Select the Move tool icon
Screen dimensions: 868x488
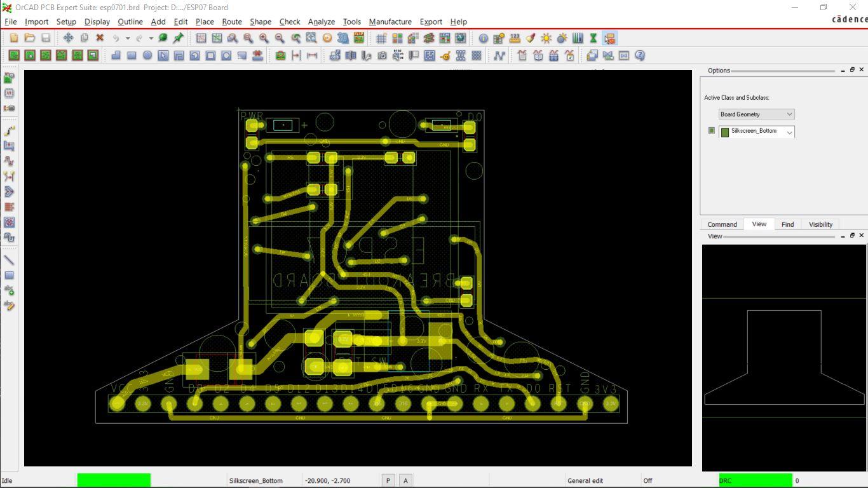[x=68, y=38]
